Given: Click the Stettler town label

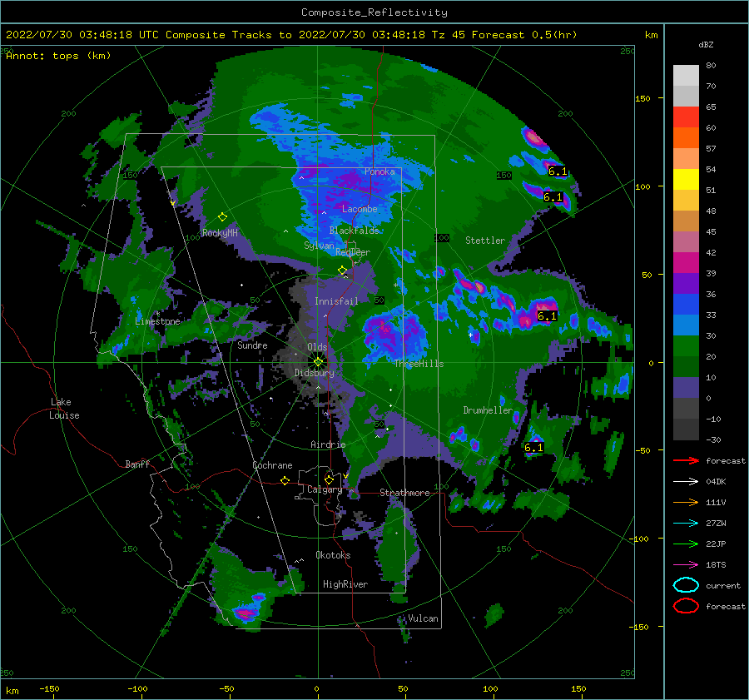Looking at the screenshot, I should tap(485, 241).
